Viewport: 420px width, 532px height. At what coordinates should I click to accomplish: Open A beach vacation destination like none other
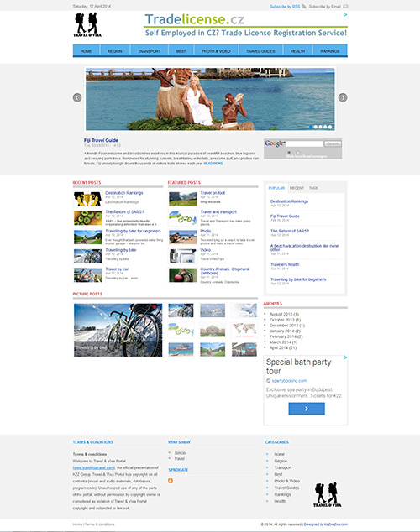[304, 248]
